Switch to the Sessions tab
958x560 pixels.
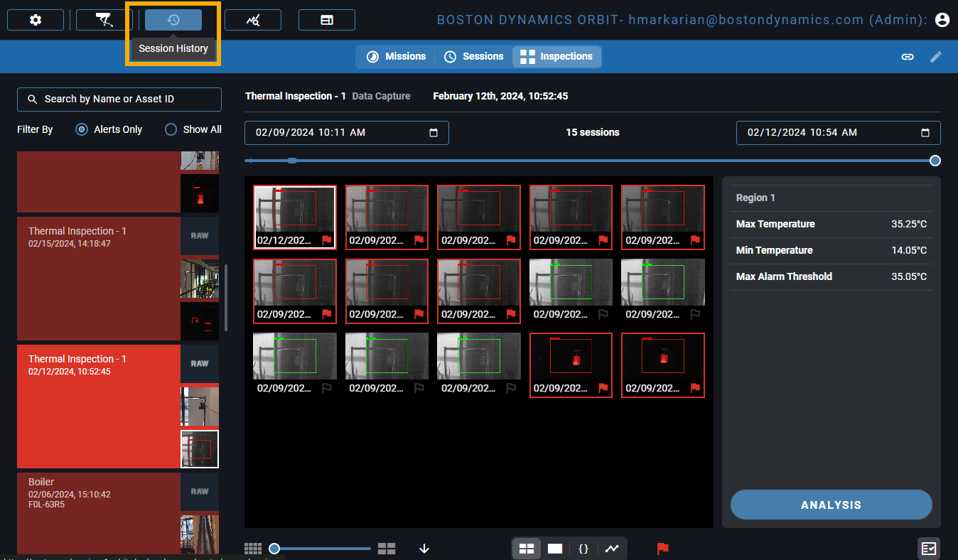(474, 57)
